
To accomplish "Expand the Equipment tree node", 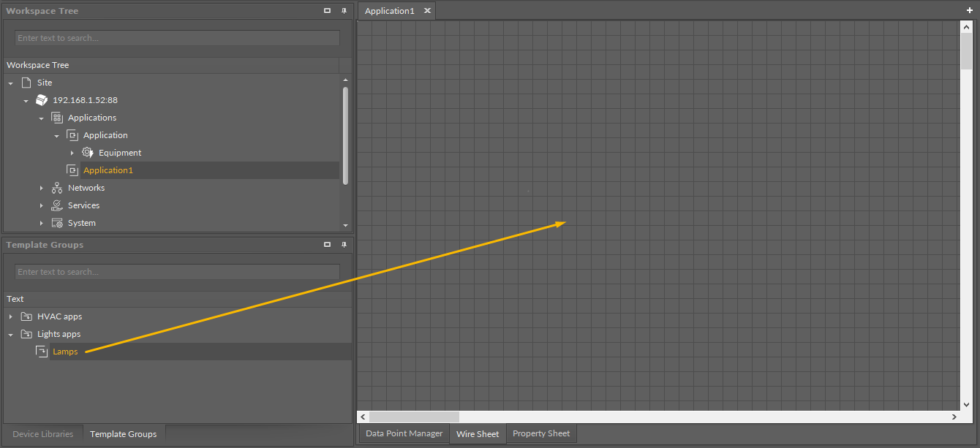I will click(x=72, y=153).
